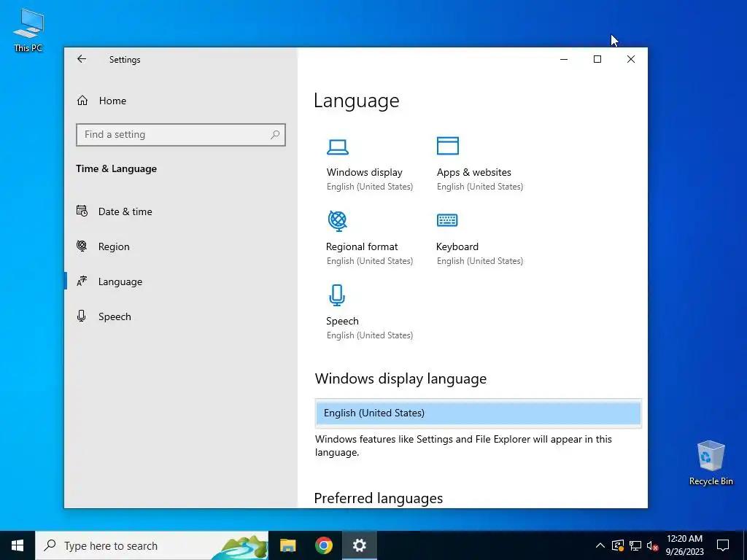The height and width of the screenshot is (560, 747).
Task: Click the search magnifier in Find a setting
Action: pos(275,135)
